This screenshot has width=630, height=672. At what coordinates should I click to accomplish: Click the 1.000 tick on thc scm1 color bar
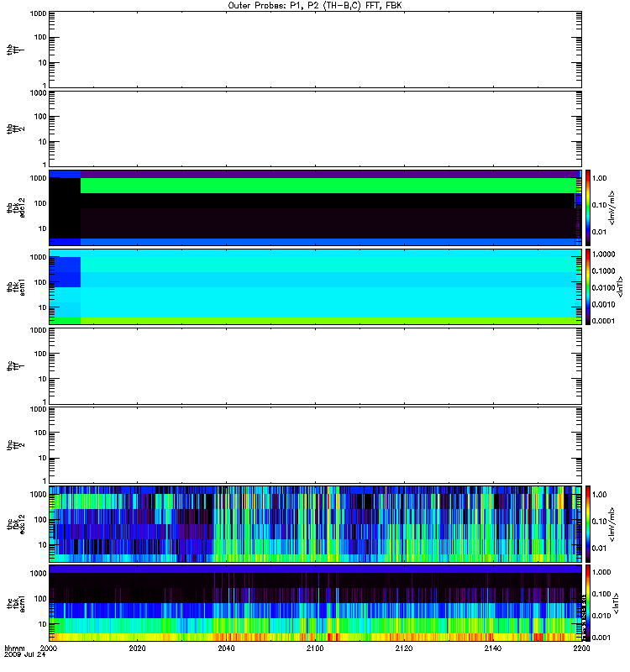tap(601, 572)
